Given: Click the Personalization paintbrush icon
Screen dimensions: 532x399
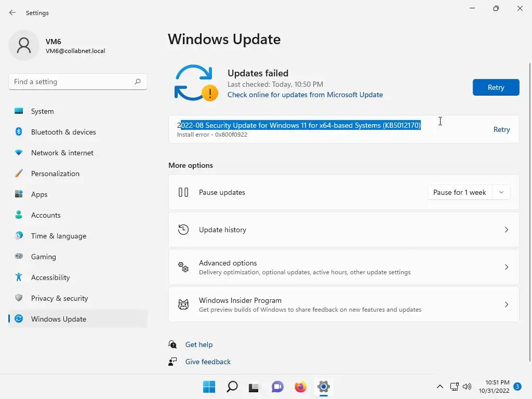Looking at the screenshot, I should (19, 174).
